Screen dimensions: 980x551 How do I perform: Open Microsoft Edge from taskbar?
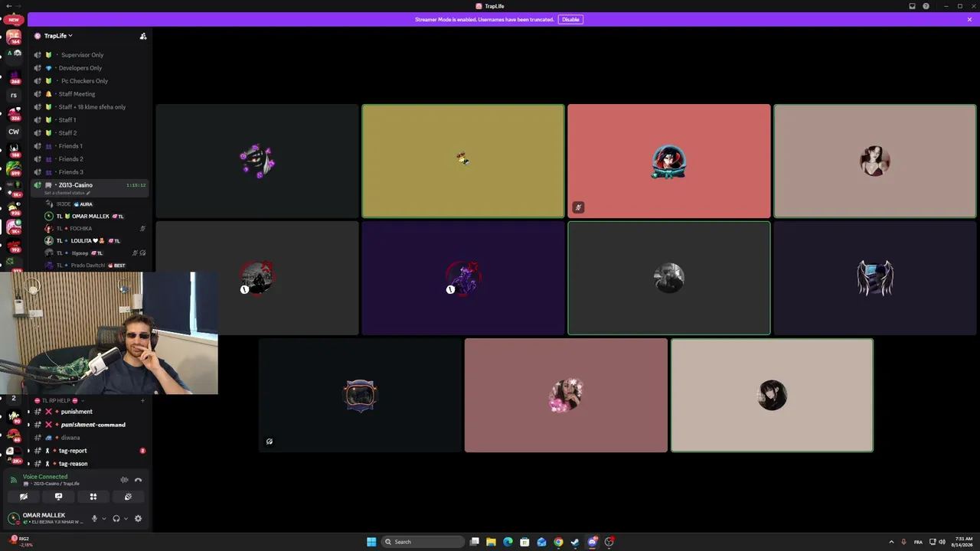pyautogui.click(x=508, y=542)
